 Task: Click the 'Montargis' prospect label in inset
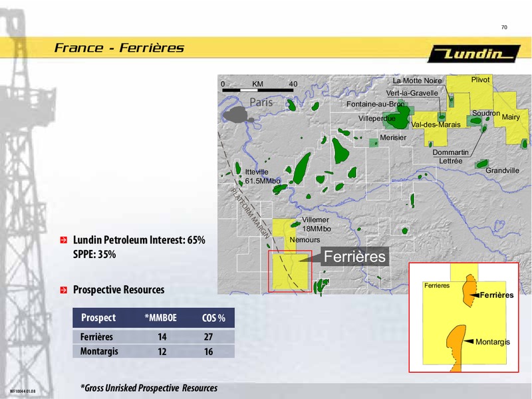point(493,342)
